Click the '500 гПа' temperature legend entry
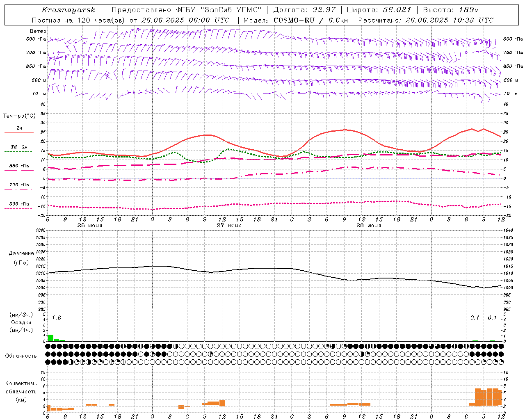 tap(19, 204)
